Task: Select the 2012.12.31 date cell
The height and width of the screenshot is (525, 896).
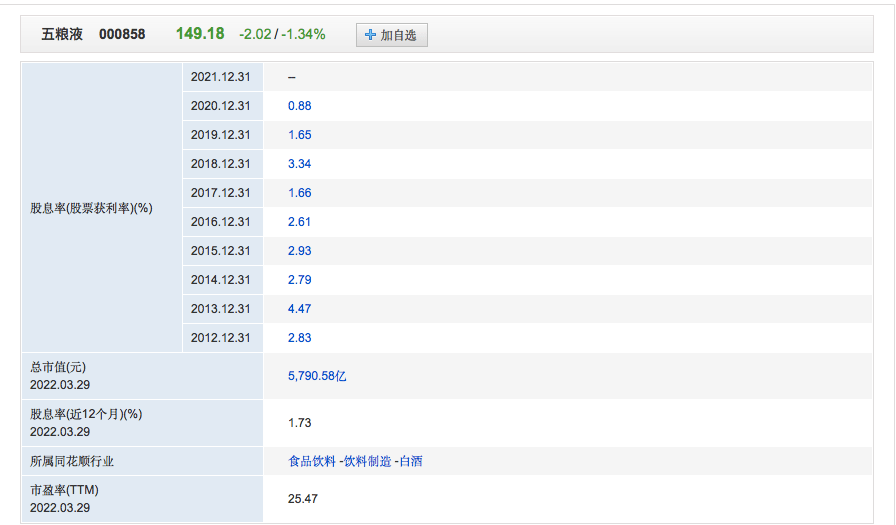Action: point(223,338)
